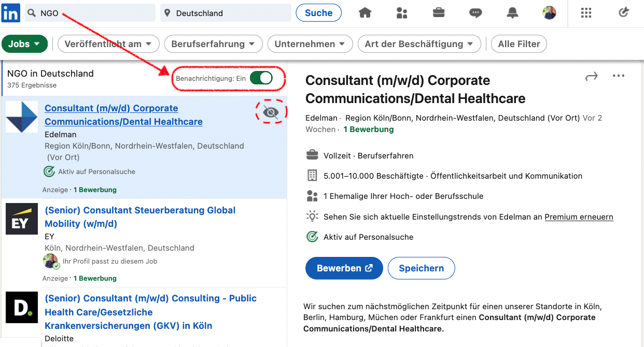Expand the Art der Beschäftigung filter
Screen dimensions: 644x347
coord(419,44)
